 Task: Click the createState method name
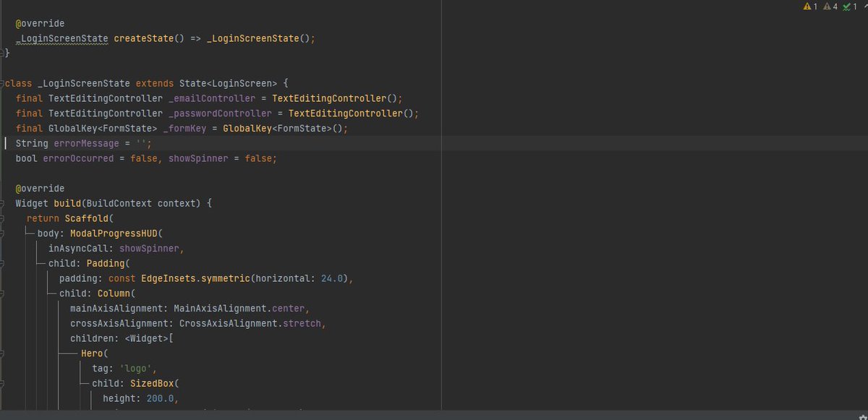tap(143, 38)
